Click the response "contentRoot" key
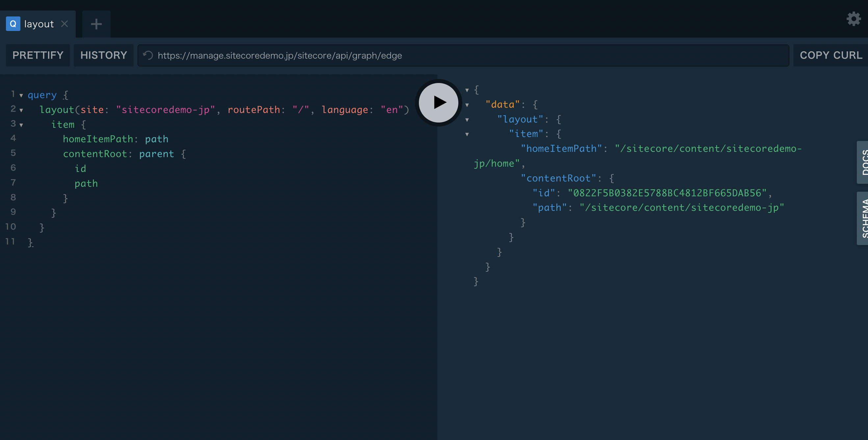The height and width of the screenshot is (440, 868). coord(558,179)
